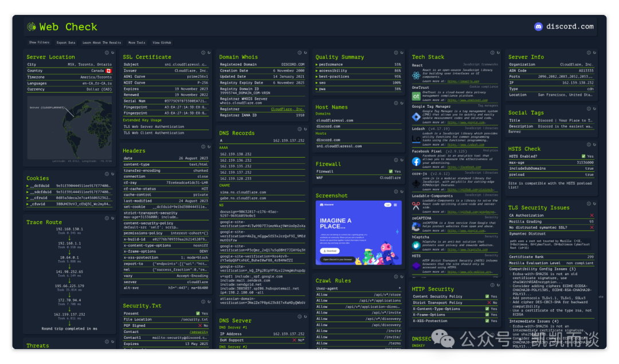The height and width of the screenshot is (364, 619).
Task: Open the hCaptcha learn more link
Action: coord(468,249)
